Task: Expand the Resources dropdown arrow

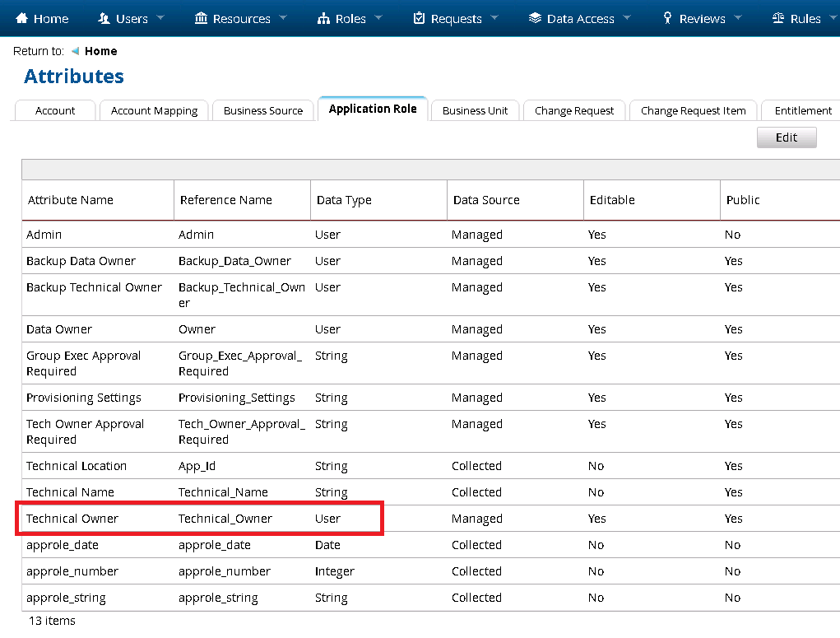Action: 283,18
